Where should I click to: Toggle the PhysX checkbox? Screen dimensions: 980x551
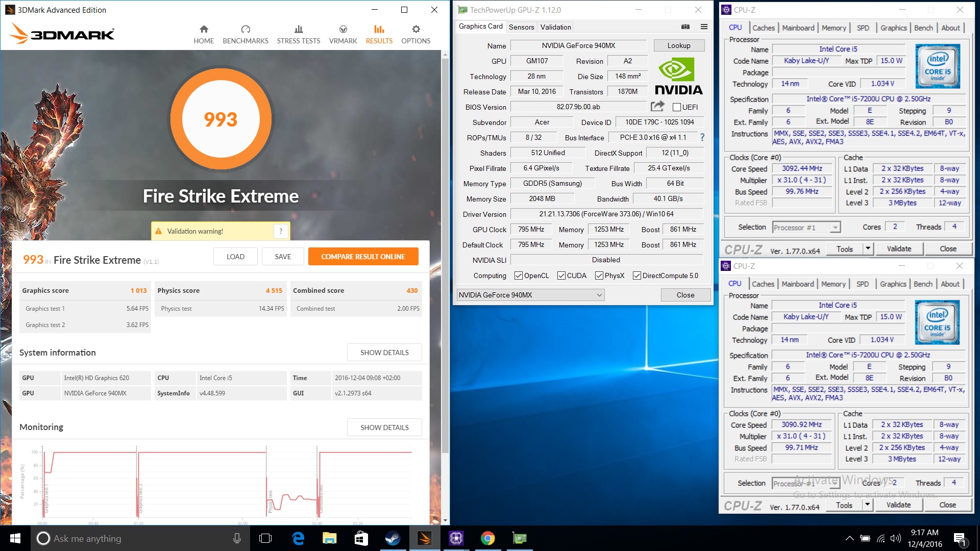coord(599,275)
